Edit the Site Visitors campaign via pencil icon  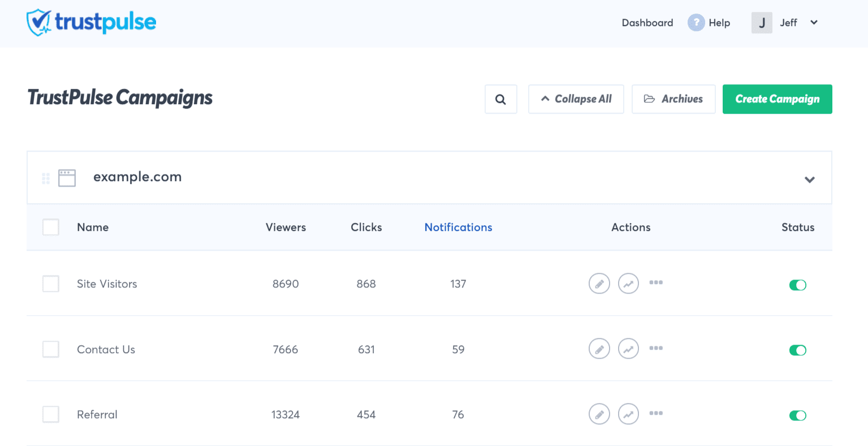[x=599, y=284]
